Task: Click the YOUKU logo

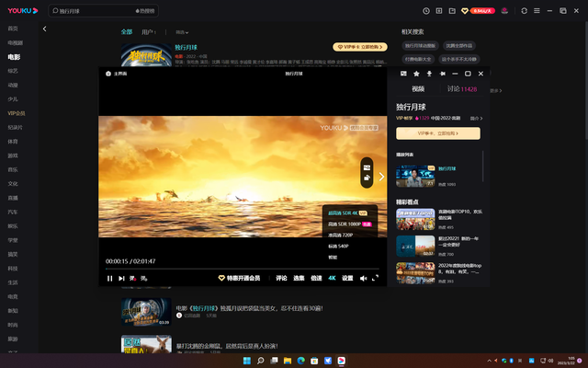Action: [x=23, y=11]
